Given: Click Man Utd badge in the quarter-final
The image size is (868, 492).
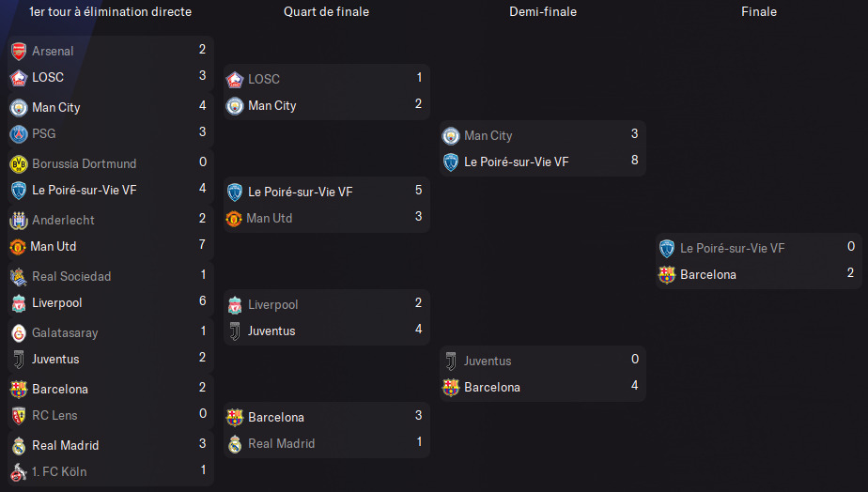Looking at the screenshot, I should coord(234,219).
